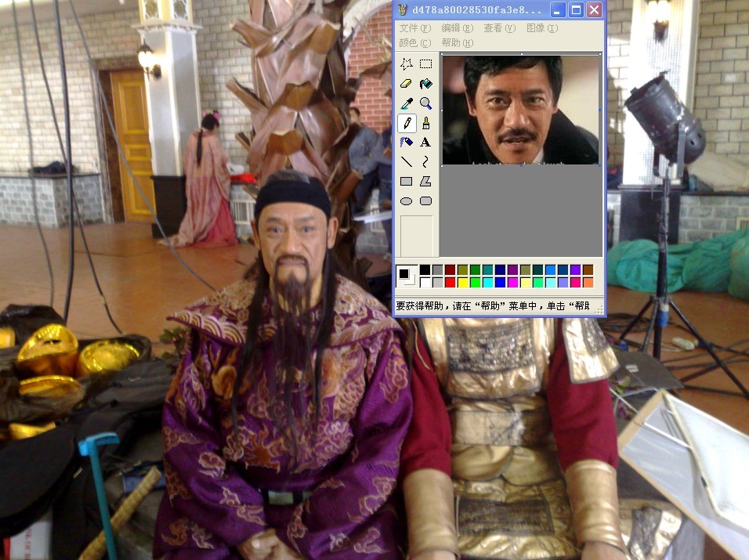Image resolution: width=749 pixels, height=560 pixels.
Task: Open the 文件(F) File menu
Action: pyautogui.click(x=414, y=28)
